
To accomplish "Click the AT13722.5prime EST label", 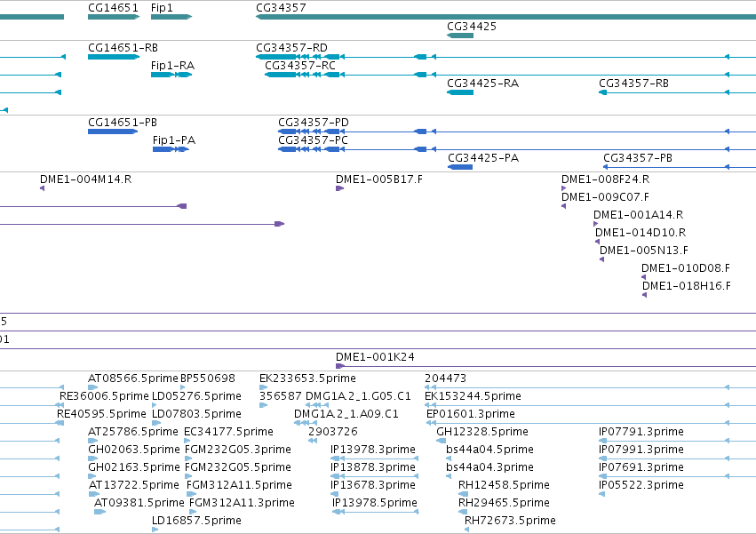I will coord(134,485).
